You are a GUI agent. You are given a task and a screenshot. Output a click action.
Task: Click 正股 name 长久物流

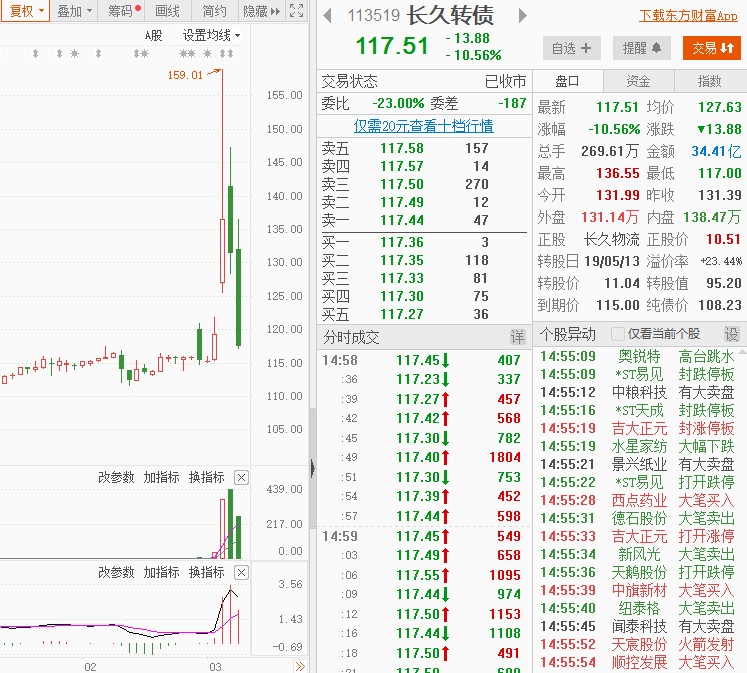click(x=612, y=239)
